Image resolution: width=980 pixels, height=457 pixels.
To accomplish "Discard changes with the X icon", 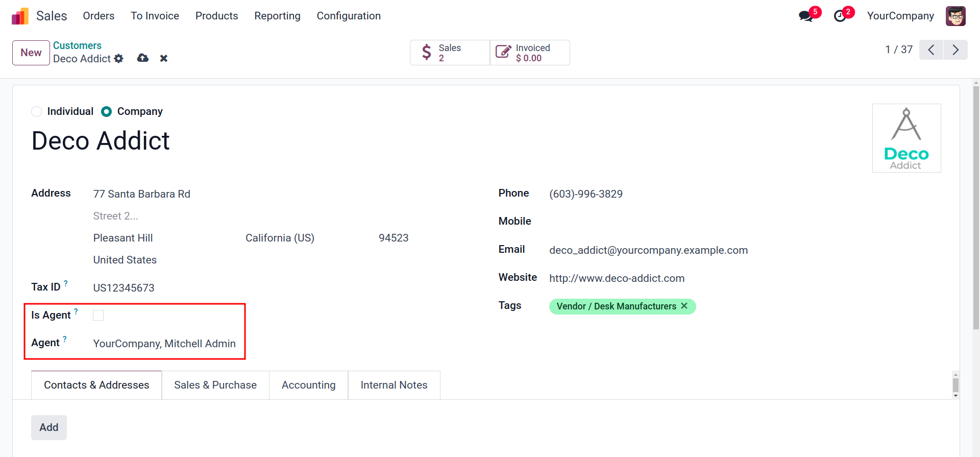I will [x=164, y=59].
